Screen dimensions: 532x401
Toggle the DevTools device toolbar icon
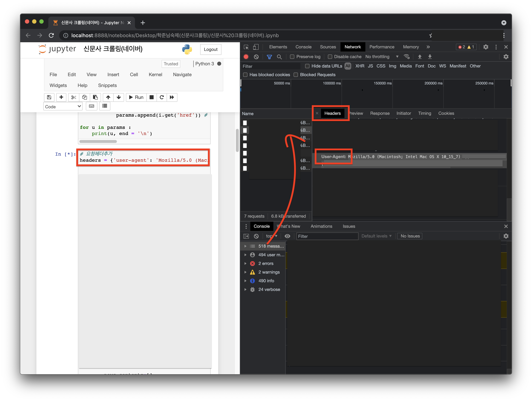[256, 47]
